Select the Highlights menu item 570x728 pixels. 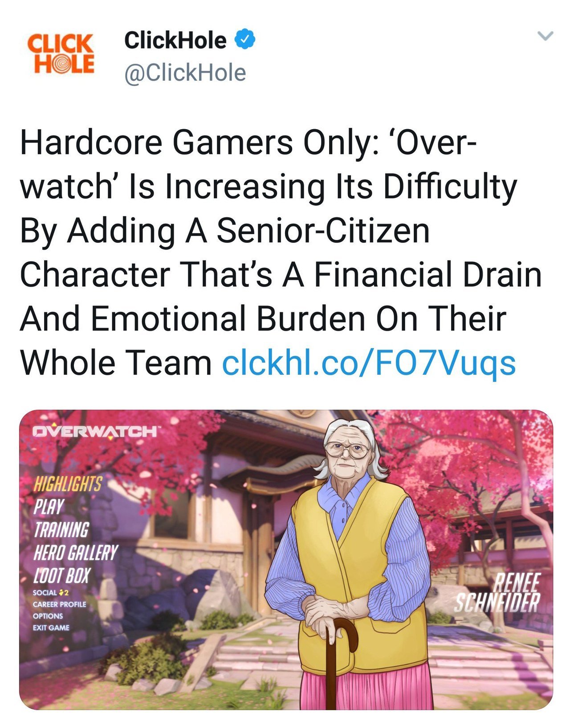[68, 483]
